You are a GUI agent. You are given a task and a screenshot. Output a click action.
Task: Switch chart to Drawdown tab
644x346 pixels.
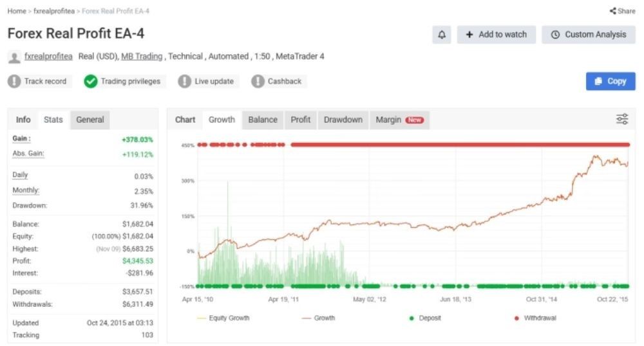[x=343, y=120]
